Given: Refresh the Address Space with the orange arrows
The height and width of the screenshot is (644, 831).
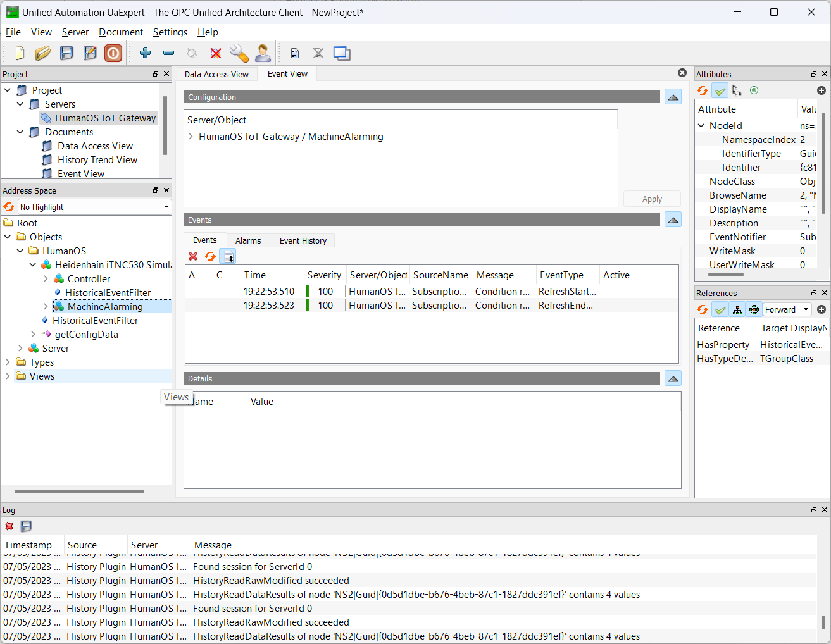Looking at the screenshot, I should pyautogui.click(x=9, y=207).
